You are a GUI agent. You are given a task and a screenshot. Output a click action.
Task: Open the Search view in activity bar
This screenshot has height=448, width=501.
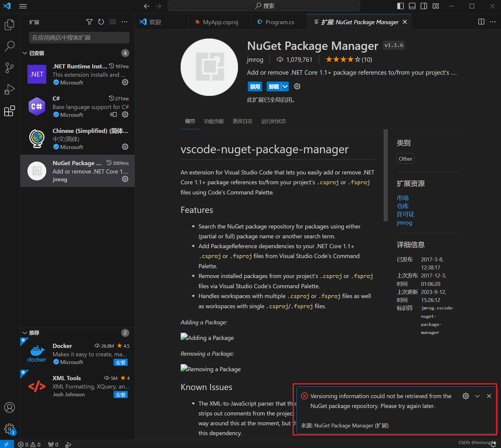(x=9, y=46)
